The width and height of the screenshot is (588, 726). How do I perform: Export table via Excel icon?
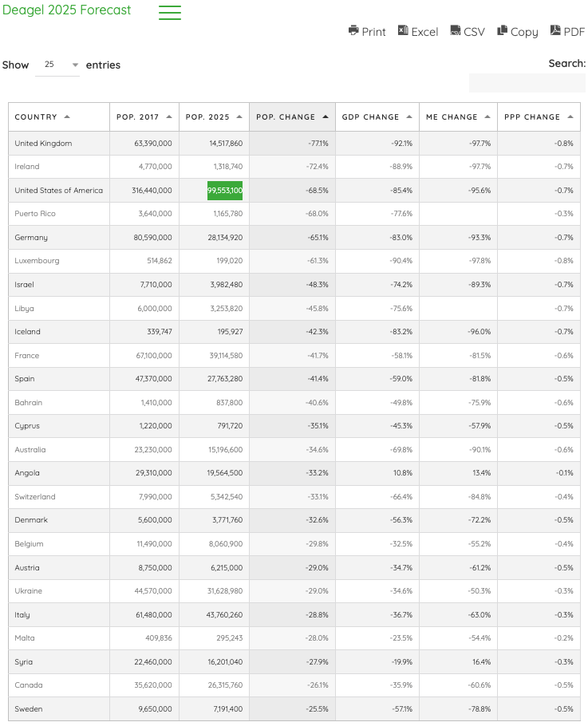(404, 31)
